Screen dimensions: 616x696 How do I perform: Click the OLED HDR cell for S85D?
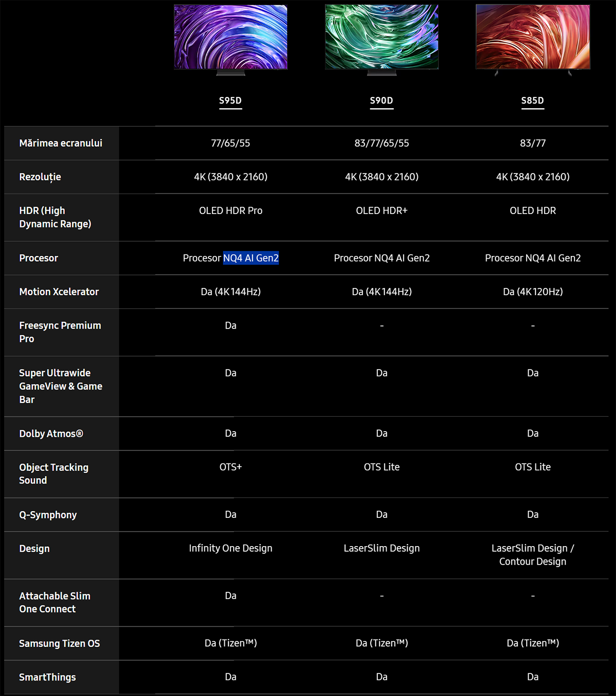(533, 210)
